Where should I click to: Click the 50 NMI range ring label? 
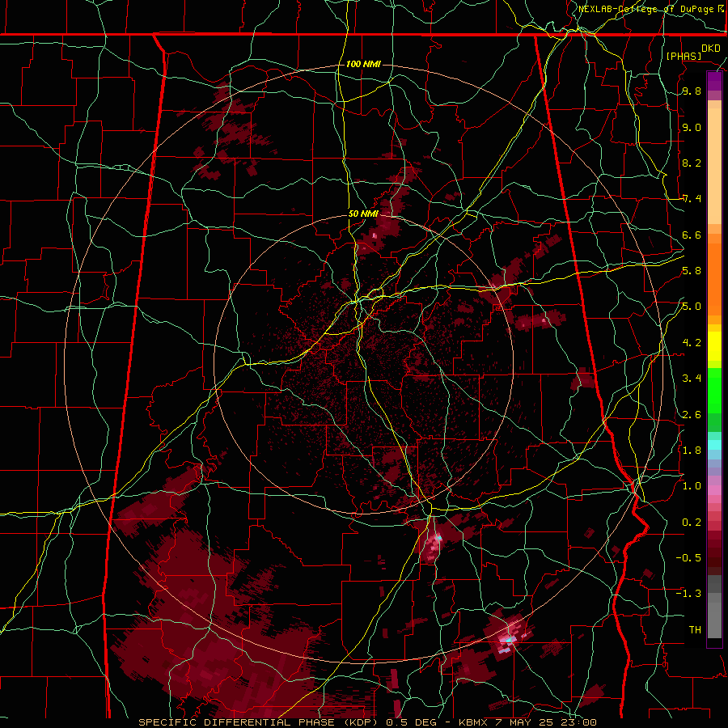[x=363, y=214]
